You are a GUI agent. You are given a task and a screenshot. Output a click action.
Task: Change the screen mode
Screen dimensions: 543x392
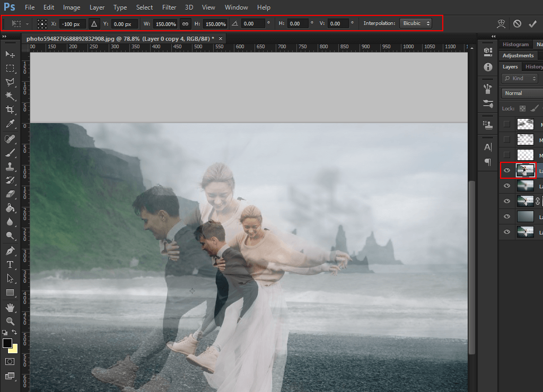coord(10,376)
